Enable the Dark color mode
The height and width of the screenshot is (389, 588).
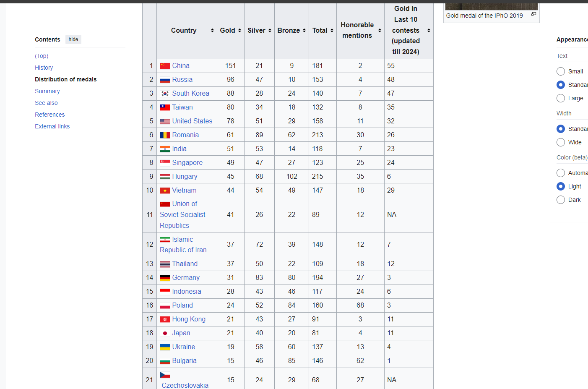tap(561, 200)
